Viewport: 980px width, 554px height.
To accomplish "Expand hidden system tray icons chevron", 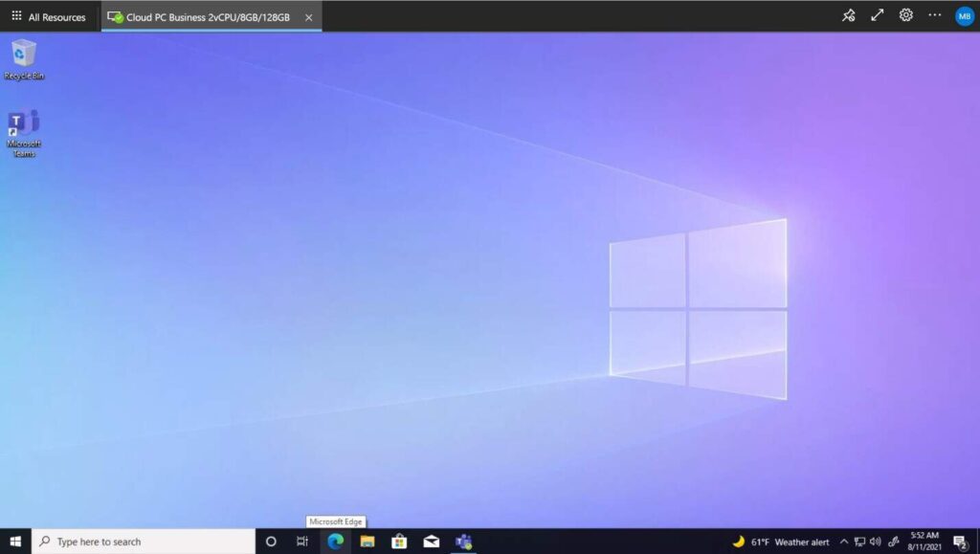I will point(844,542).
